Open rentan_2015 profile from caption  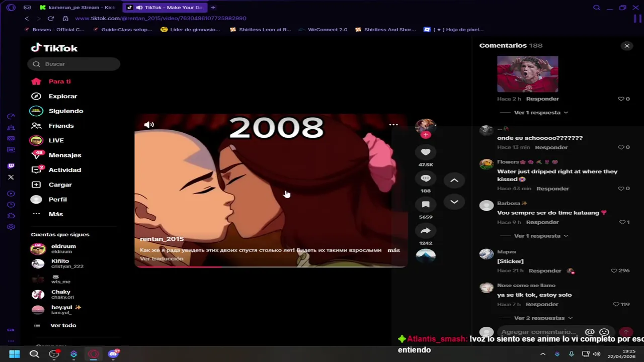162,239
